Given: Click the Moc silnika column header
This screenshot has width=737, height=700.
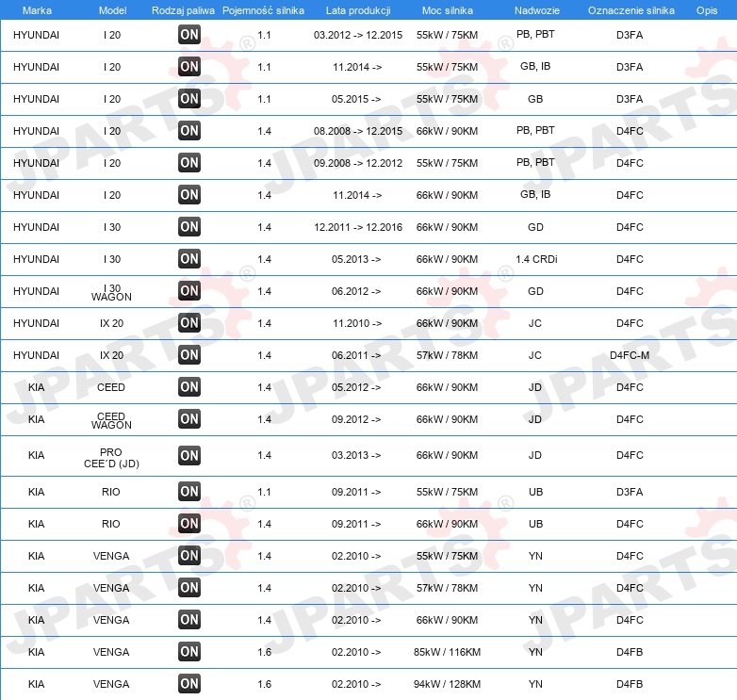Looking at the screenshot, I should 447,10.
